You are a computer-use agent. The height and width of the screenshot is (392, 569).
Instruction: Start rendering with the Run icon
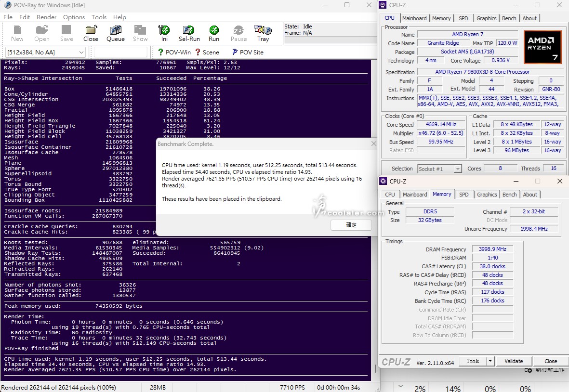click(214, 33)
